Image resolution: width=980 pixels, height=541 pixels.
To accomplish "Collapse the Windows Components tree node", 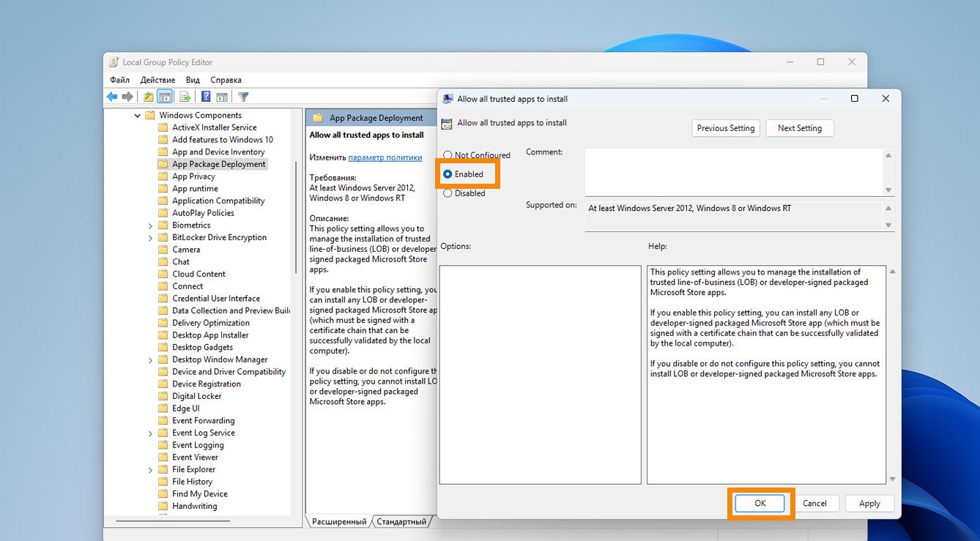I will point(138,116).
